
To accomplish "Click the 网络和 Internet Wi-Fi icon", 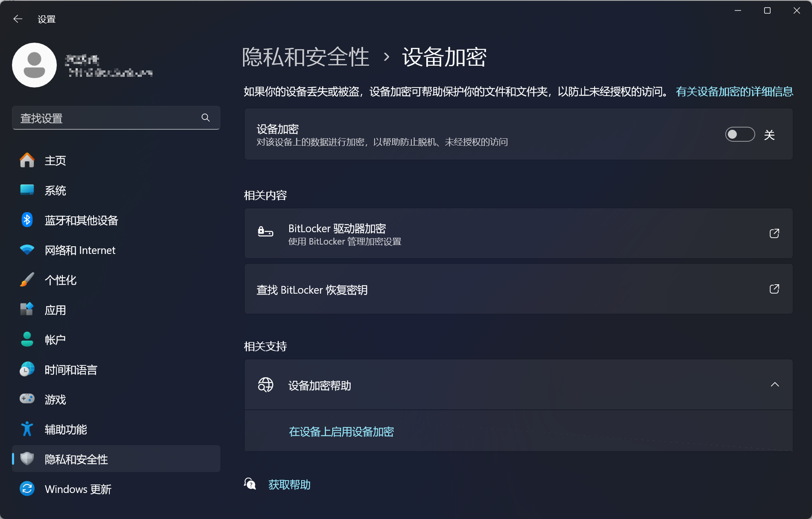I will [x=27, y=250].
